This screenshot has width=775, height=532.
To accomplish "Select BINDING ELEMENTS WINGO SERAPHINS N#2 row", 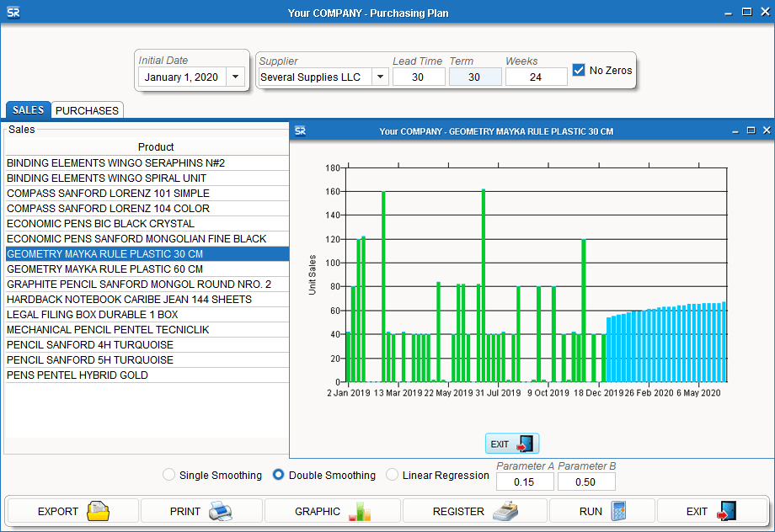I will (x=147, y=163).
